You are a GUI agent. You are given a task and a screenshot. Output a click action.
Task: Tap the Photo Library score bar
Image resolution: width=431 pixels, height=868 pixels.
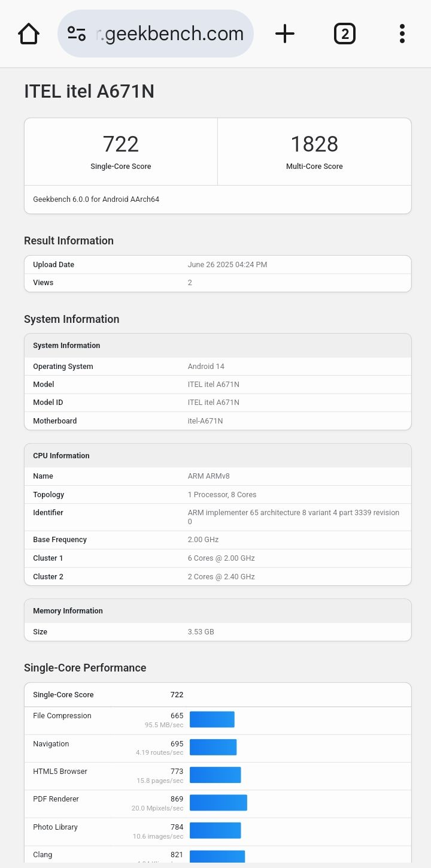215,830
